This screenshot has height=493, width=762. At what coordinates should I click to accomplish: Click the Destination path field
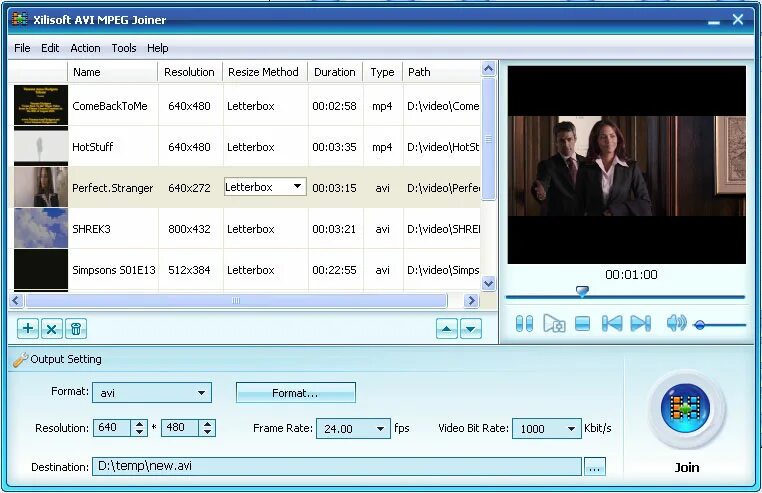coord(337,466)
